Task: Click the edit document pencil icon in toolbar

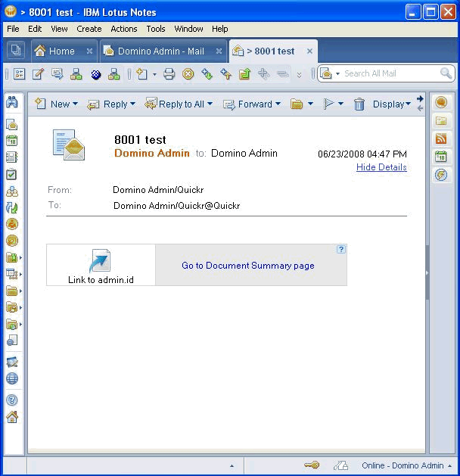Action: 39,73
